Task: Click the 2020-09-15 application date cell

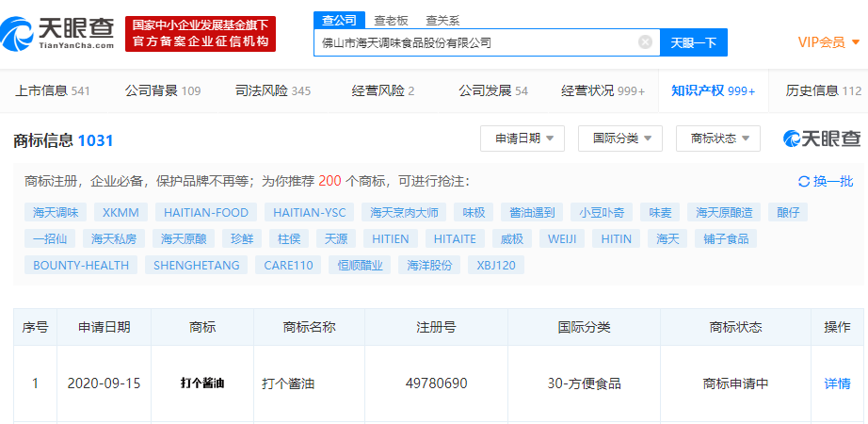Action: [104, 383]
